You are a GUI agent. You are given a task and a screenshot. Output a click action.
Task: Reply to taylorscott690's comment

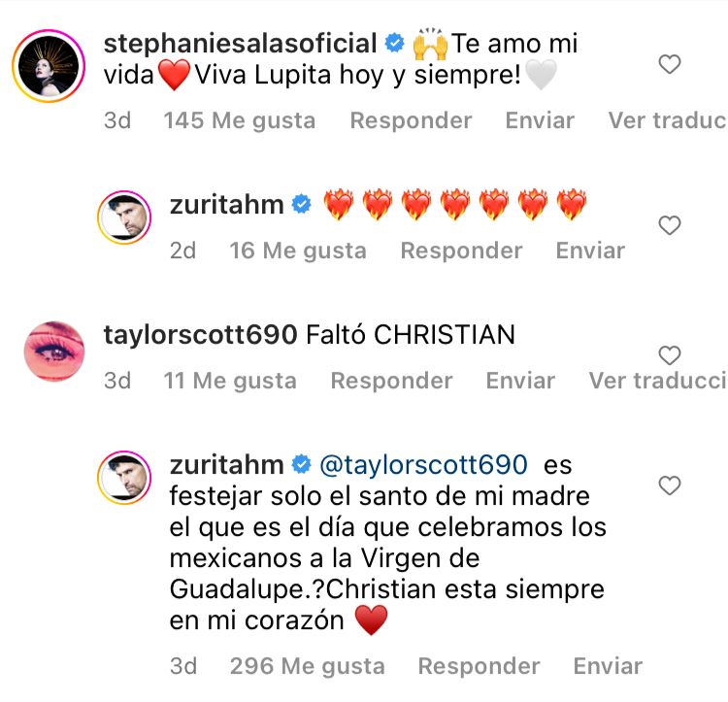pos(391,381)
